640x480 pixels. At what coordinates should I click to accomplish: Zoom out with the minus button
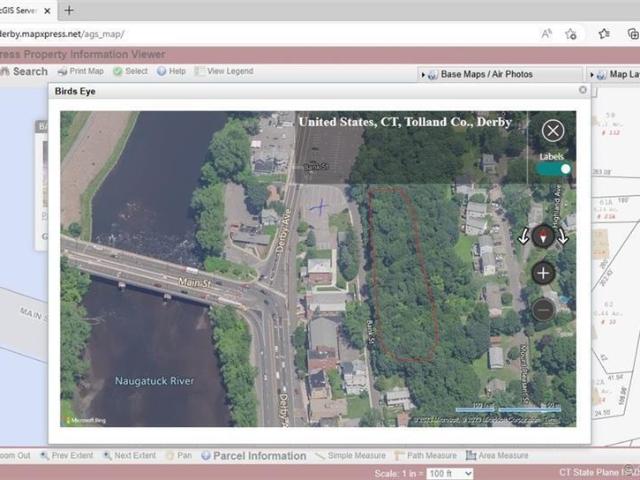543,309
